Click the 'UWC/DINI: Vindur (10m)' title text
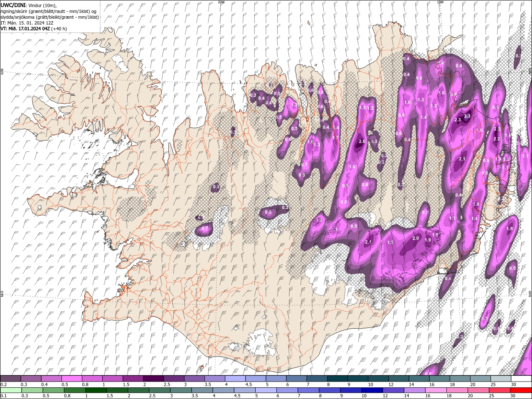The height and width of the screenshot is (399, 532). click(28, 5)
